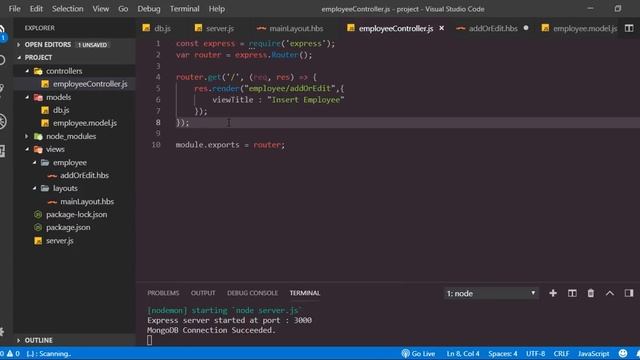The image size is (640, 360).
Task: Move the panel to the side
Action: tap(629, 293)
